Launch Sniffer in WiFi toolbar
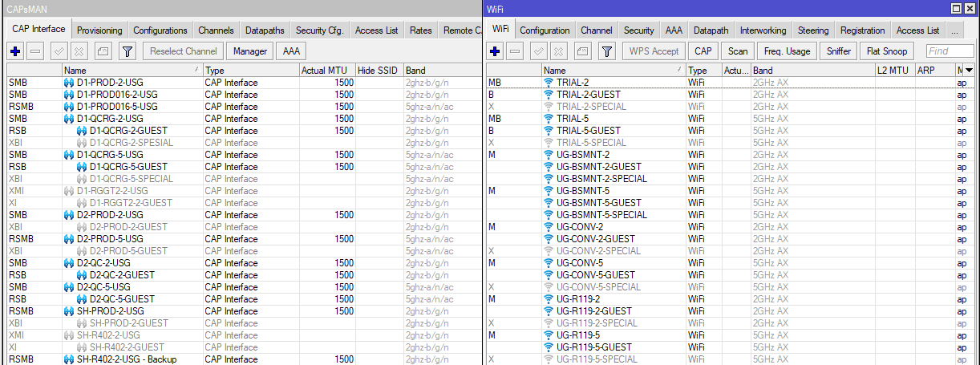Viewport: 980px width, 365px height. click(x=838, y=51)
